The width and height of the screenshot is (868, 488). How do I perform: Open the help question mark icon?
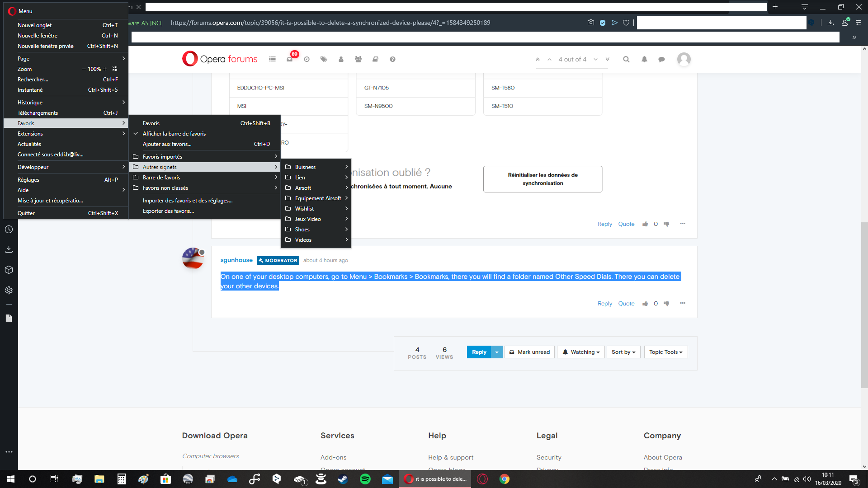[x=392, y=59]
